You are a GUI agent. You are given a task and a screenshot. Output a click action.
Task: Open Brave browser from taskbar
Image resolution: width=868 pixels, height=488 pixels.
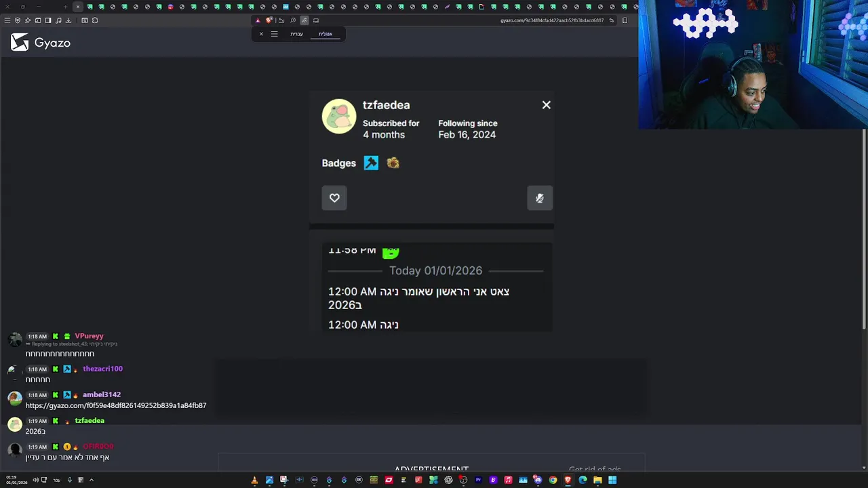point(568,480)
